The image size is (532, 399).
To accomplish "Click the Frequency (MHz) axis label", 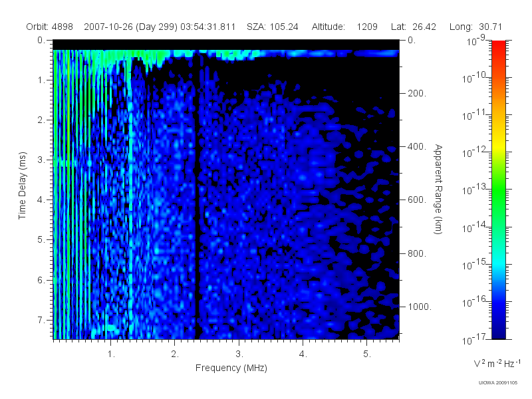I will coord(231,368).
